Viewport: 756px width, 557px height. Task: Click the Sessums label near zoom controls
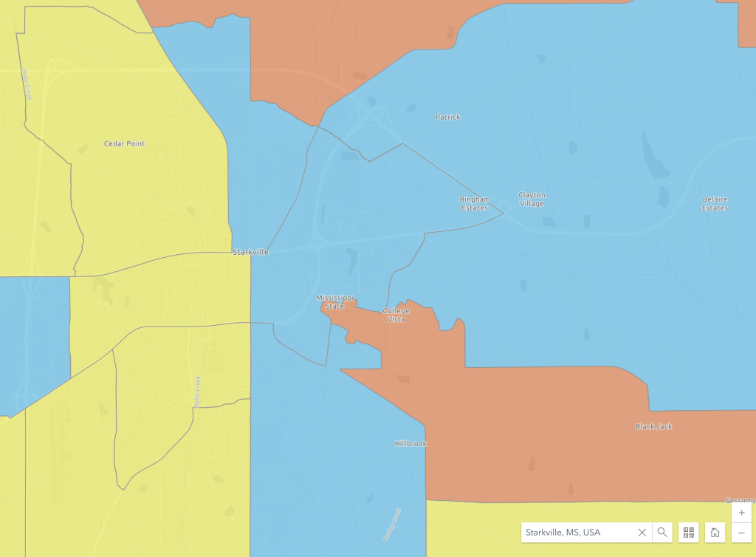[740, 500]
